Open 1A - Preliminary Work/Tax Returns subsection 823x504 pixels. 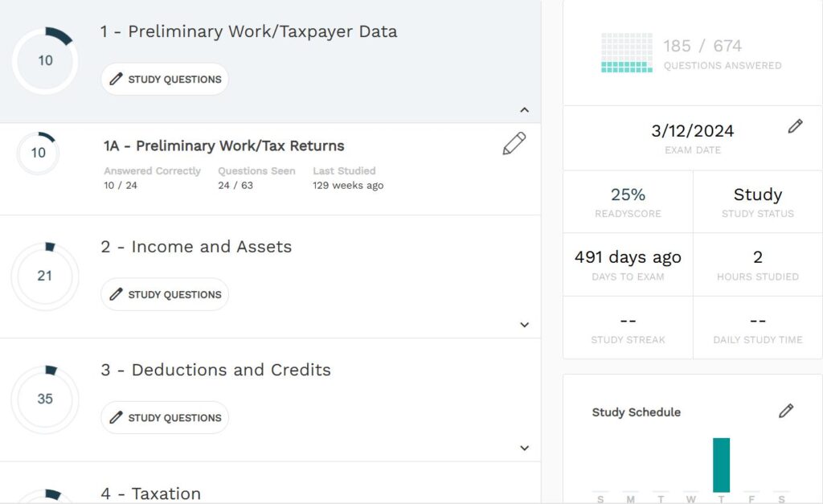point(223,146)
